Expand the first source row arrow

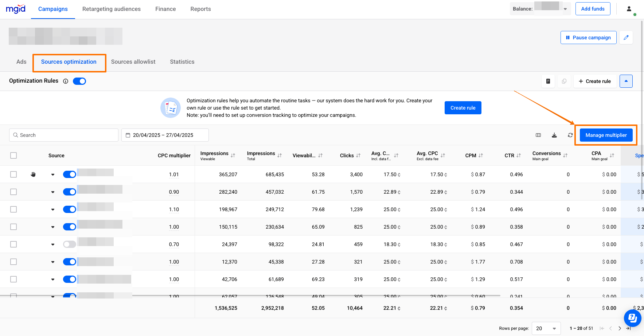[53, 175]
